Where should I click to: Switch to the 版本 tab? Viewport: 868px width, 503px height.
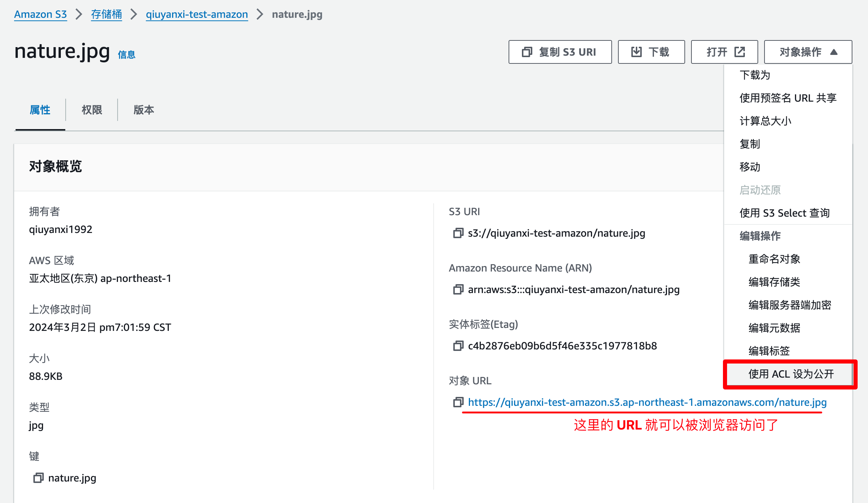point(144,110)
